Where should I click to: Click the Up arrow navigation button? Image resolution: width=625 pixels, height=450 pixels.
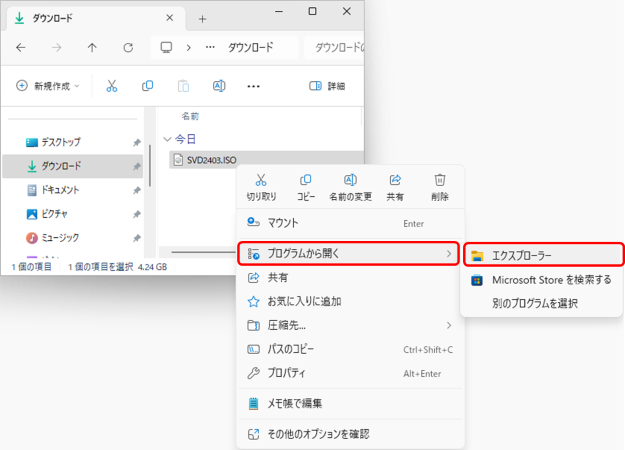pos(92,47)
